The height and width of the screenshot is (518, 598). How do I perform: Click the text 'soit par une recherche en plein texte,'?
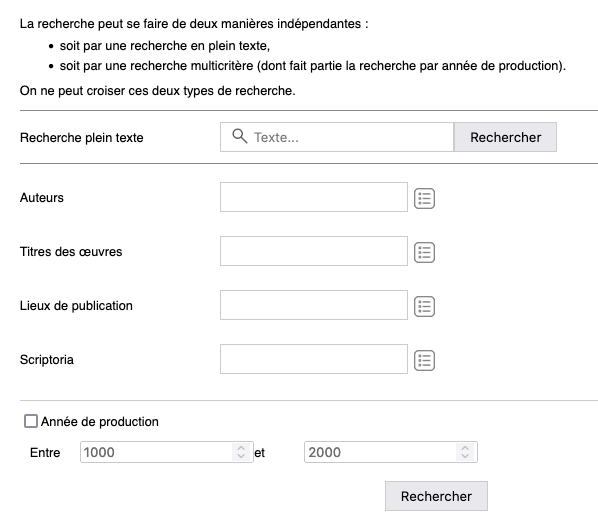[165, 46]
